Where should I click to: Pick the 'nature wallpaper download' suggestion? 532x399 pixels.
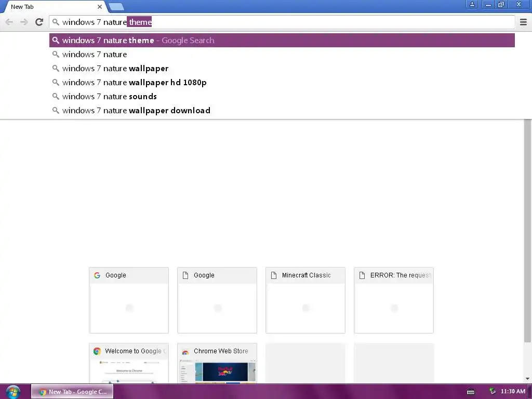282,111
